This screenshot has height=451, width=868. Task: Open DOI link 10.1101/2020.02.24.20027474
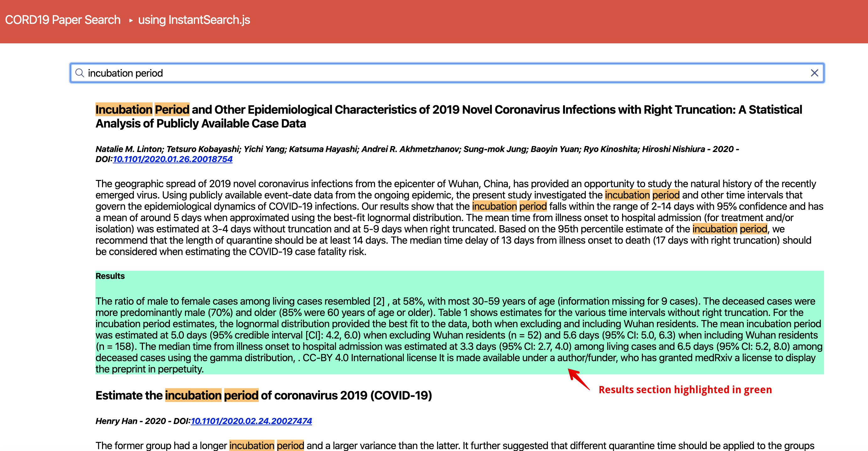[x=251, y=421]
